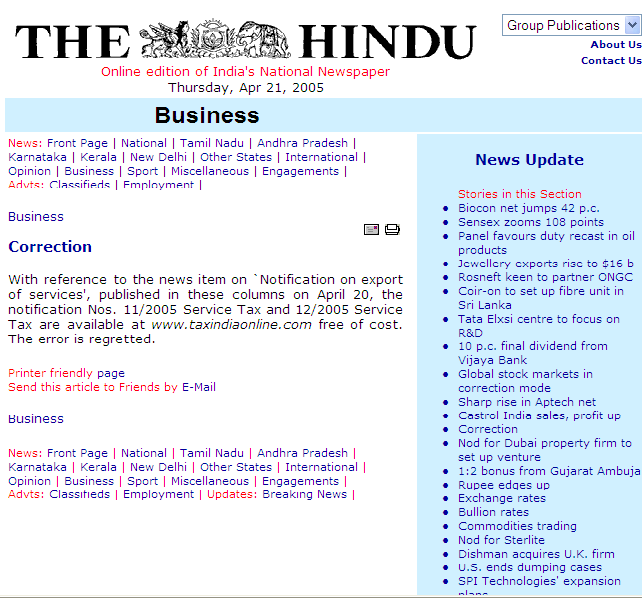This screenshot has height=598, width=642.
Task: Open 'Bullion rates' in News Update
Action: [493, 512]
